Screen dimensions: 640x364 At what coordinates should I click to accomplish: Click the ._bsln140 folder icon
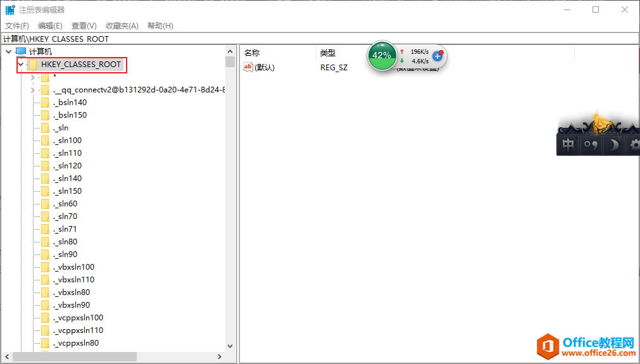(x=46, y=103)
